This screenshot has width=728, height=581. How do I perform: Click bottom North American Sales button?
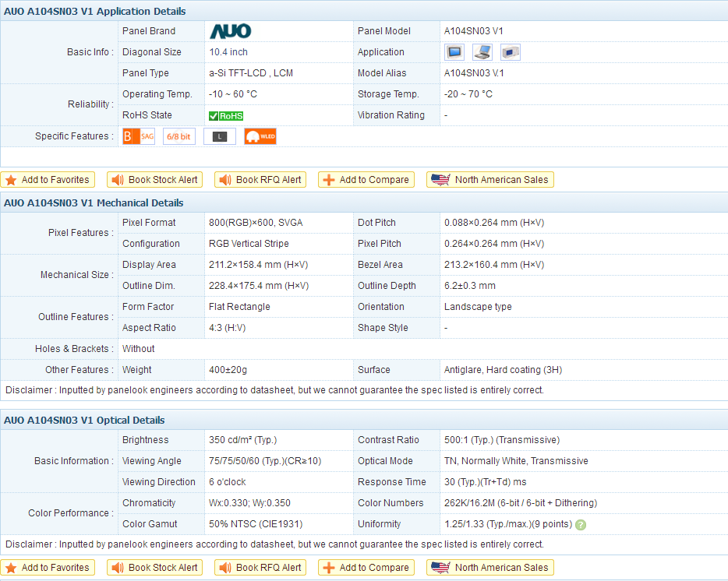pyautogui.click(x=489, y=568)
